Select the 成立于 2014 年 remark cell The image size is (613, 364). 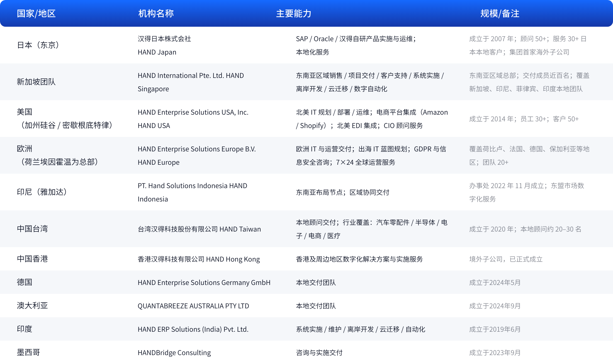(524, 119)
